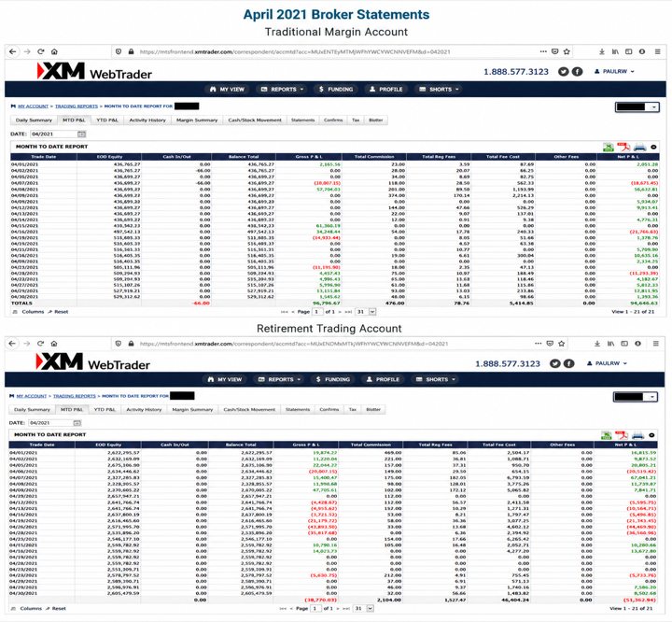
Task: Click Reset link under top report table
Action: point(58,312)
